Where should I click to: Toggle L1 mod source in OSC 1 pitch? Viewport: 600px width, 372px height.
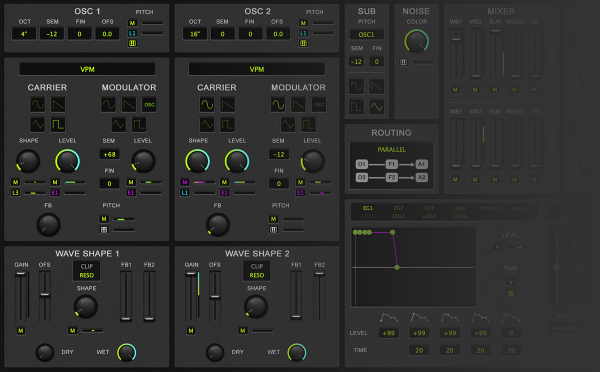[132, 33]
